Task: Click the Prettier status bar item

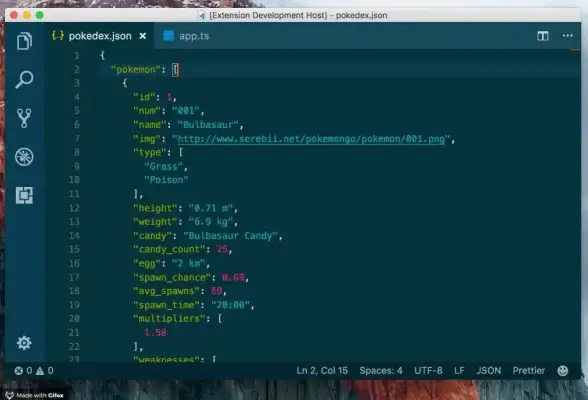Action: coord(529,371)
